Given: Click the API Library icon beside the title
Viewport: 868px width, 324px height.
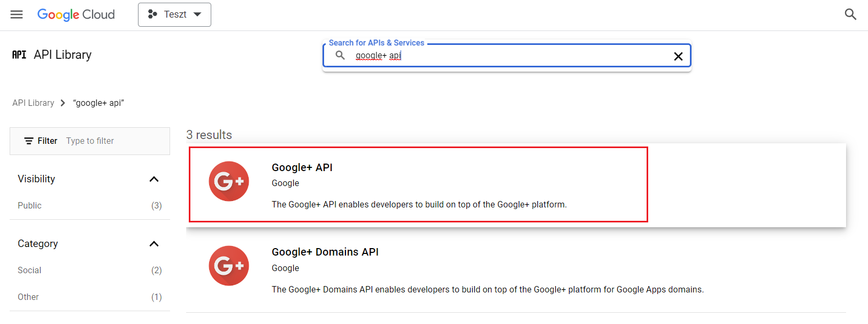Looking at the screenshot, I should tap(19, 55).
